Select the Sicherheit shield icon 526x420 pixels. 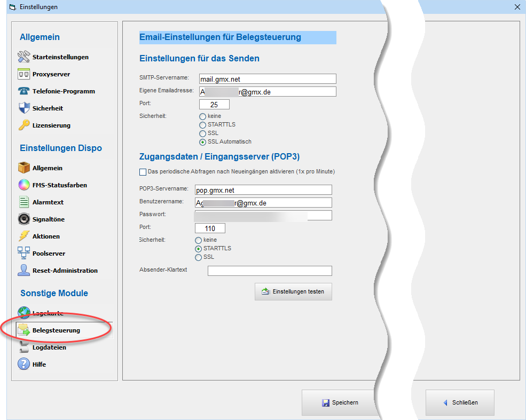pos(23,108)
